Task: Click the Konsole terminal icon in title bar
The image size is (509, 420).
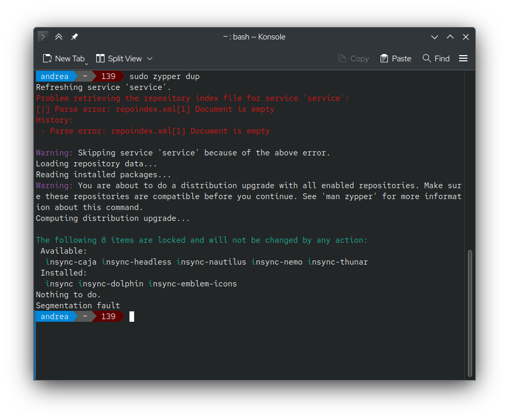Action: click(x=43, y=37)
